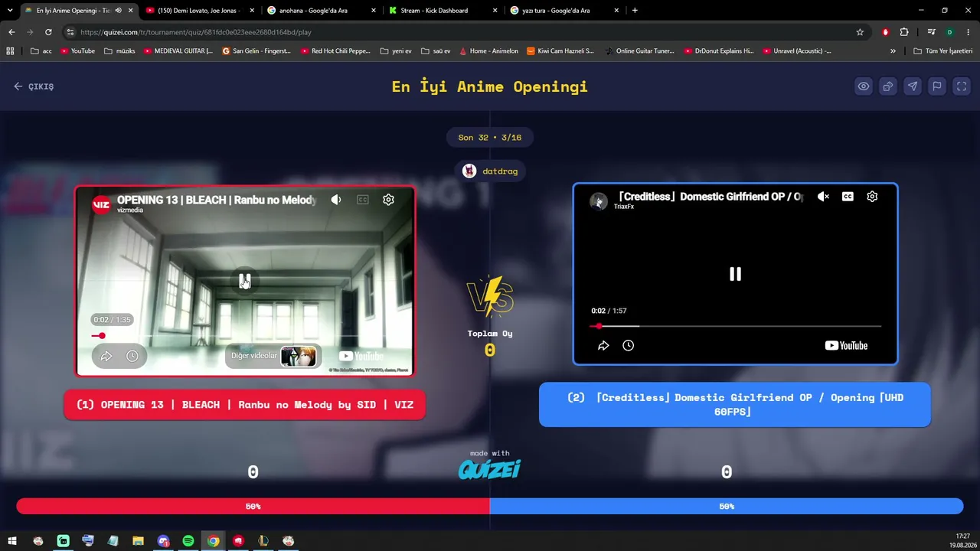The width and height of the screenshot is (980, 551).
Task: Share the BLEACH video
Action: point(106,356)
